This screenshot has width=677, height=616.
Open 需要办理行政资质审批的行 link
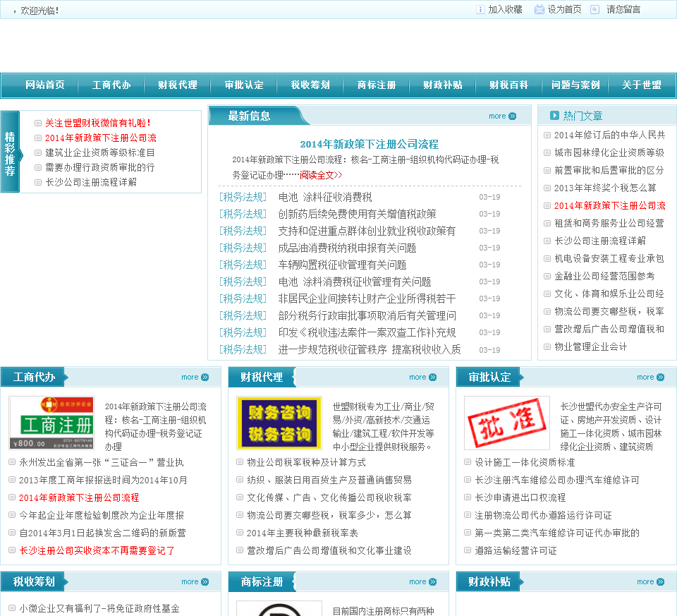click(x=99, y=167)
